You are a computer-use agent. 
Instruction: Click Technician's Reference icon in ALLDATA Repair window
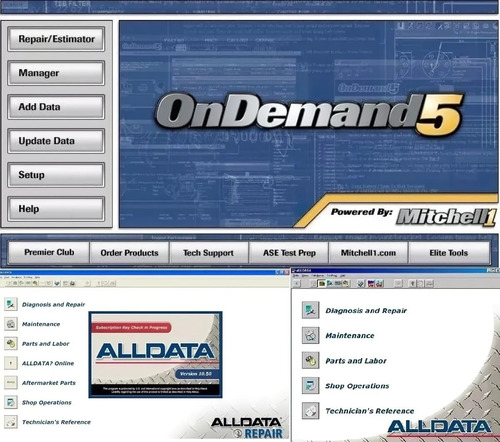click(11, 422)
